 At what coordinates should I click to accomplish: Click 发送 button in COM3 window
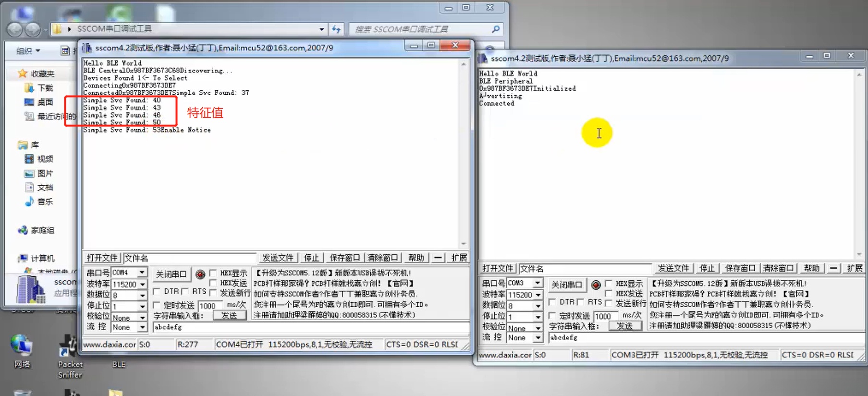pyautogui.click(x=625, y=326)
